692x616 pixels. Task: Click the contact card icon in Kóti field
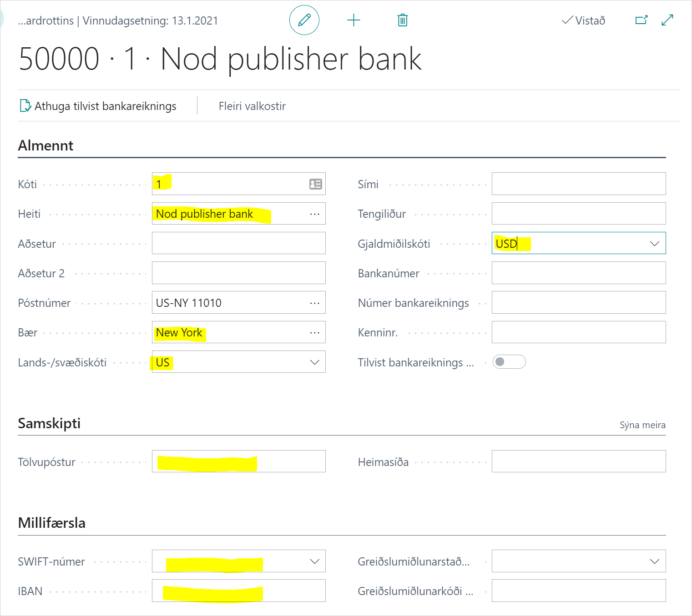[315, 184]
